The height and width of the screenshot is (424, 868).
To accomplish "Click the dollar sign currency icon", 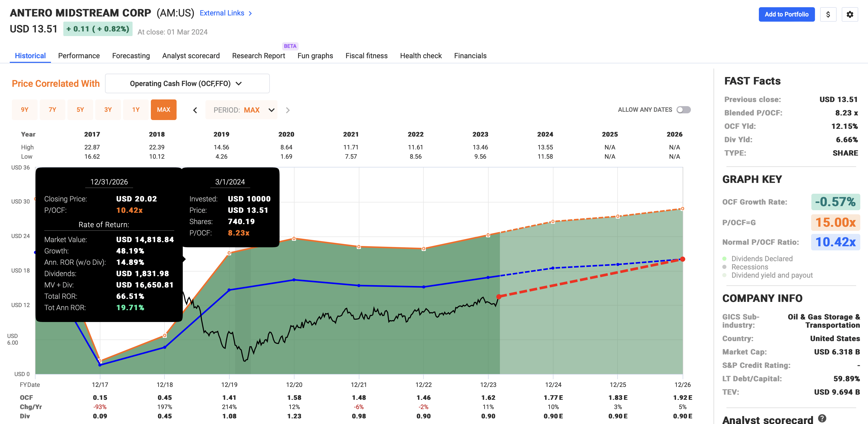I will (828, 14).
